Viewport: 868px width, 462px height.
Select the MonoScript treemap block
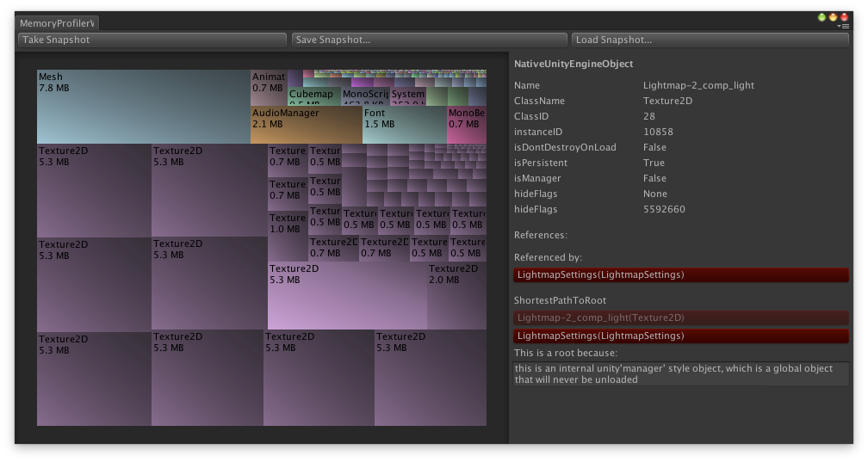365,95
